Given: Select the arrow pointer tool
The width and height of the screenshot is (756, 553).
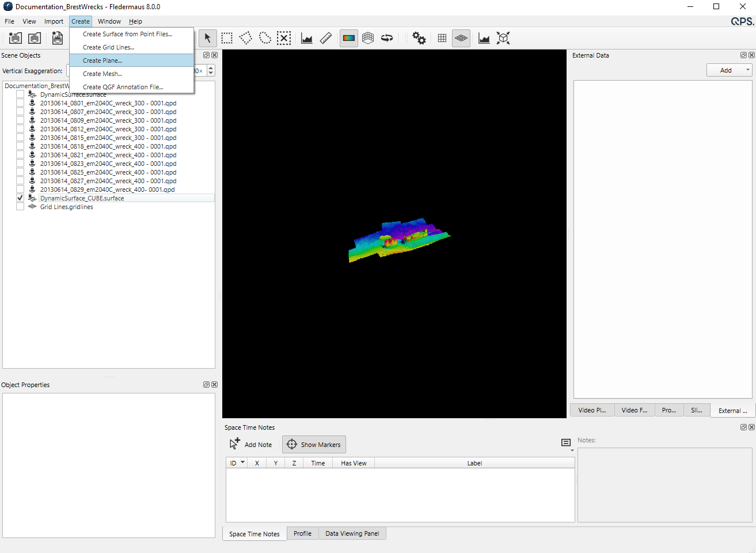Looking at the screenshot, I should click(207, 39).
